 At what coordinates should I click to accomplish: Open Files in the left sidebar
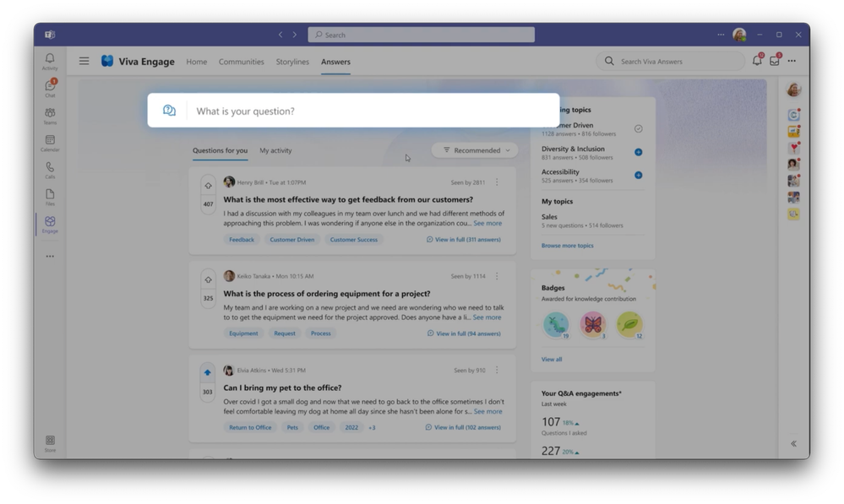[x=50, y=197]
